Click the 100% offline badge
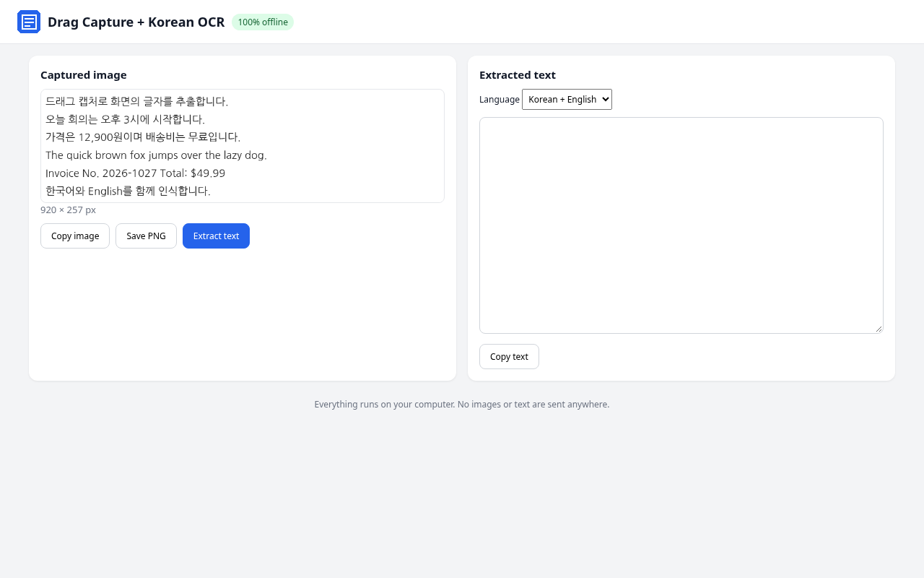This screenshot has width=924, height=578. point(263,22)
